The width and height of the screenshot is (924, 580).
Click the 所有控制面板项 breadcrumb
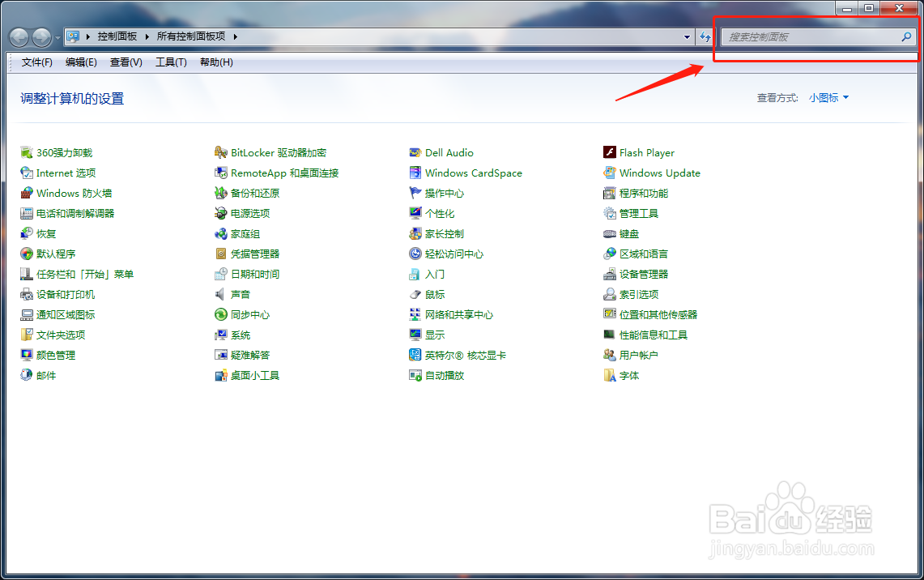(x=191, y=36)
